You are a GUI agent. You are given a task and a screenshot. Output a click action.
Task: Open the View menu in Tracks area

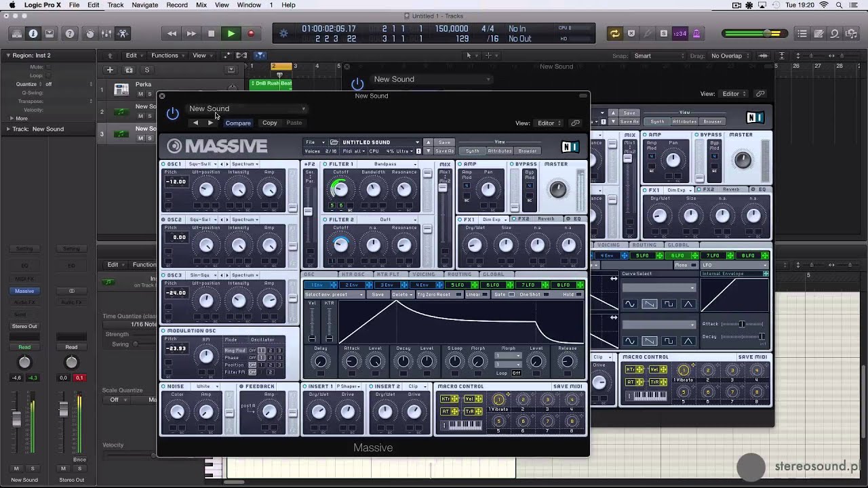(201, 56)
